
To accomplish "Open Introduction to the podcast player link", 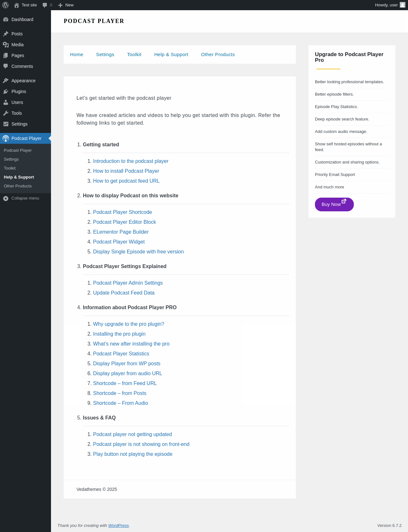I will (x=131, y=161).
